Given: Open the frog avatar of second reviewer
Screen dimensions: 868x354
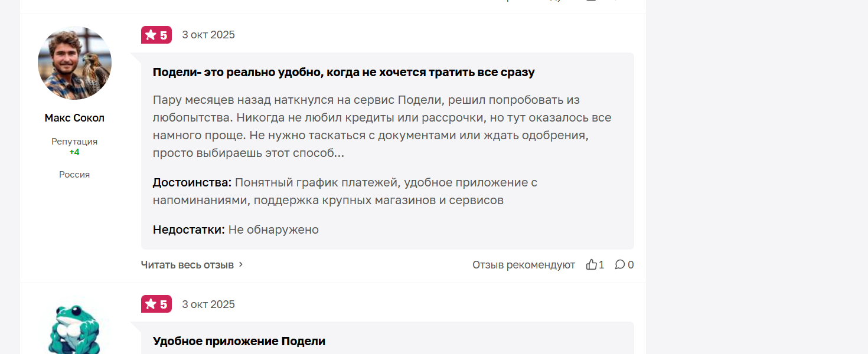Looking at the screenshot, I should pos(74,325).
